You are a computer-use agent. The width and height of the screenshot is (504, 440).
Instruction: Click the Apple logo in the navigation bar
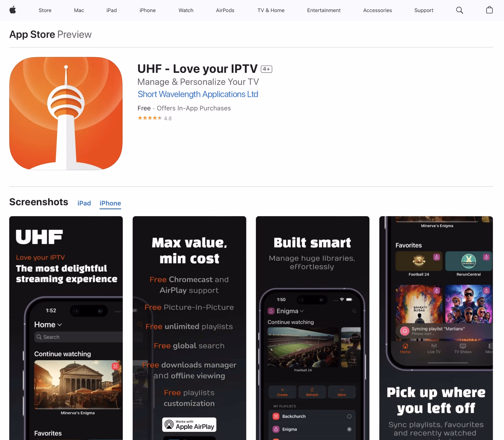point(13,10)
